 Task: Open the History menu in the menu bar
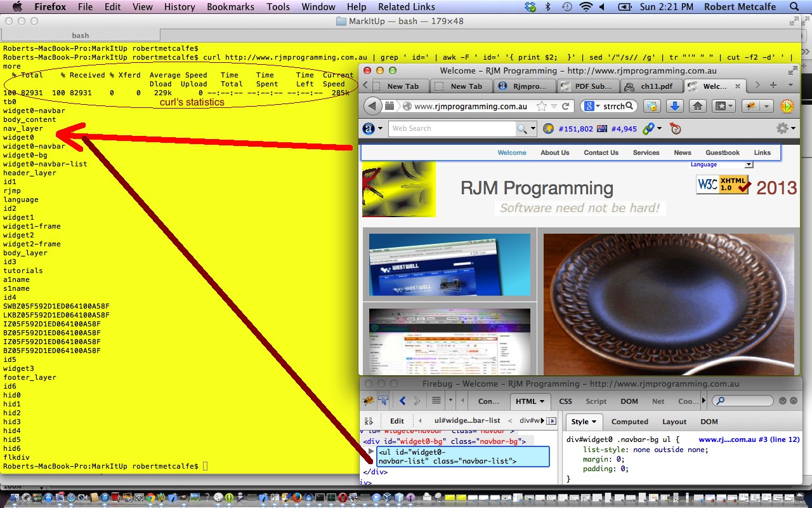pos(180,7)
